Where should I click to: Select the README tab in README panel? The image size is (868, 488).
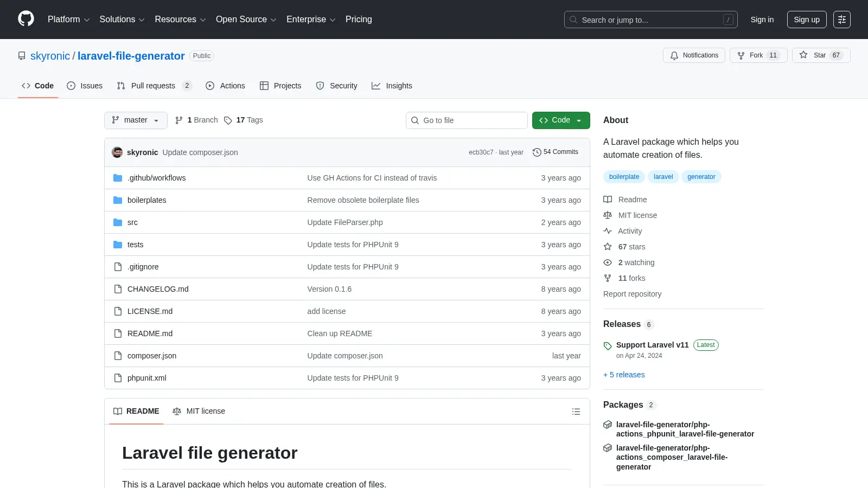tap(136, 412)
